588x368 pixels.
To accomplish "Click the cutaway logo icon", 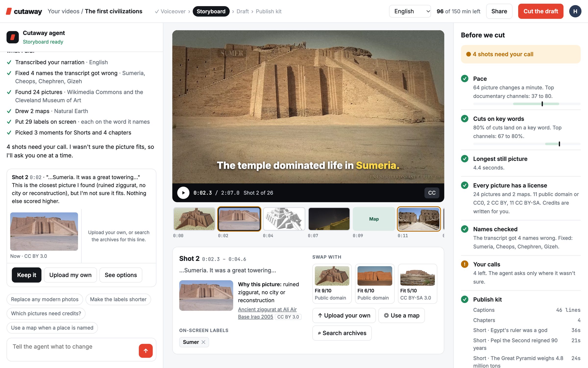I will 9,11.
